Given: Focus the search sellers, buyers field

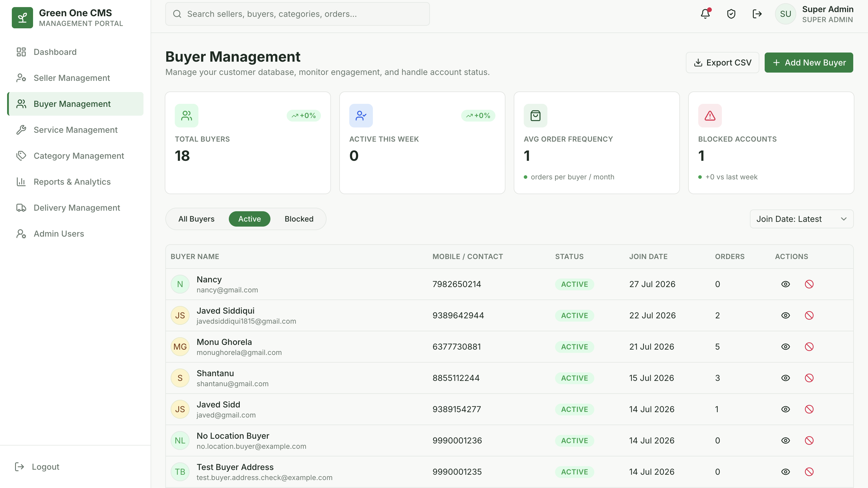Looking at the screenshot, I should coord(298,14).
